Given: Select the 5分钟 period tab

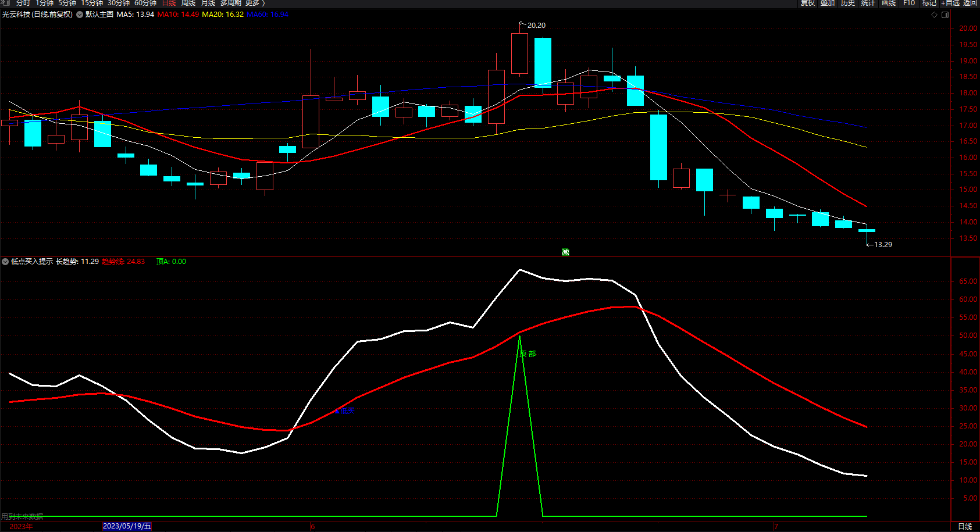Looking at the screenshot, I should 67,3.
